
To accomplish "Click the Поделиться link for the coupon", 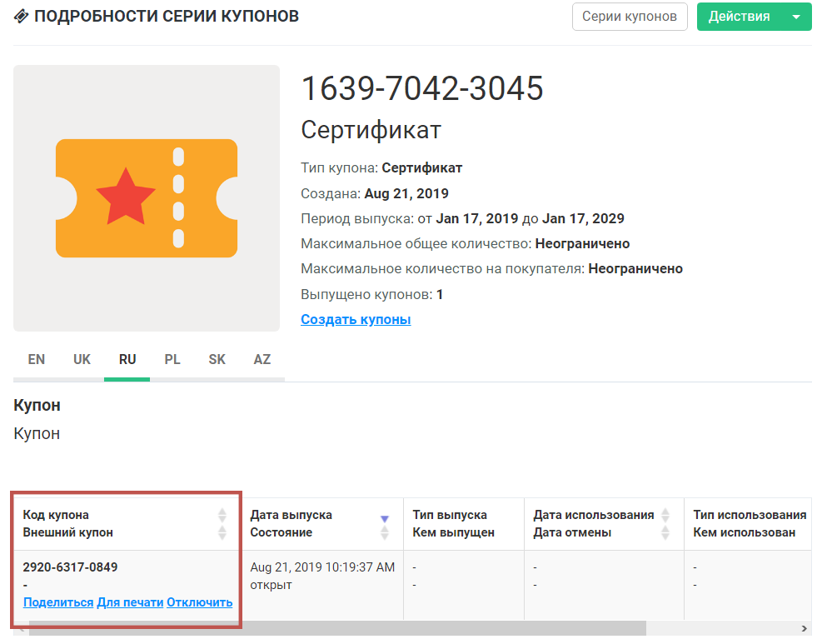I will pos(58,602).
